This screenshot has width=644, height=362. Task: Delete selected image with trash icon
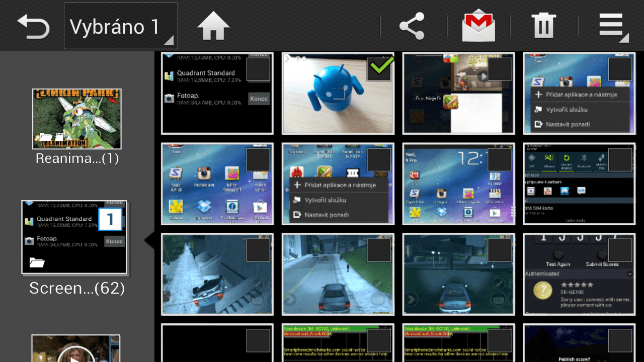[x=544, y=26]
